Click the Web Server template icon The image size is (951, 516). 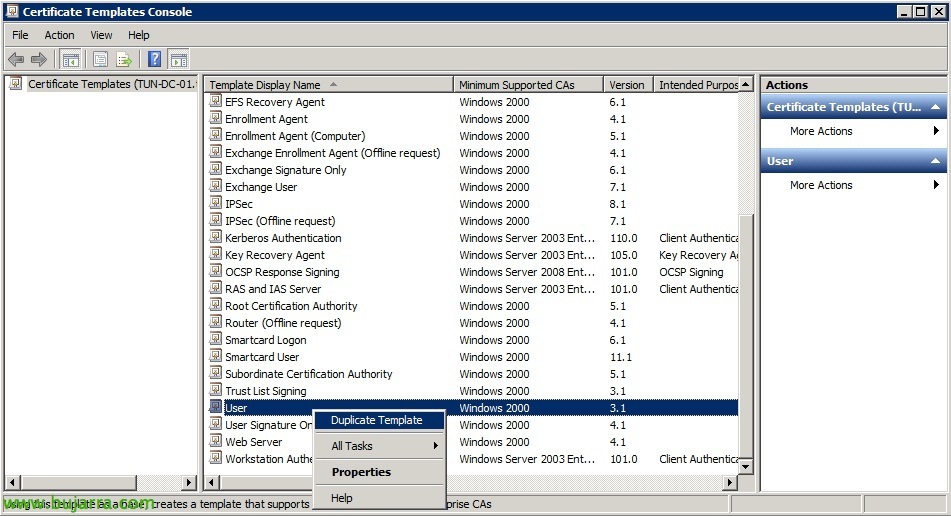[215, 440]
